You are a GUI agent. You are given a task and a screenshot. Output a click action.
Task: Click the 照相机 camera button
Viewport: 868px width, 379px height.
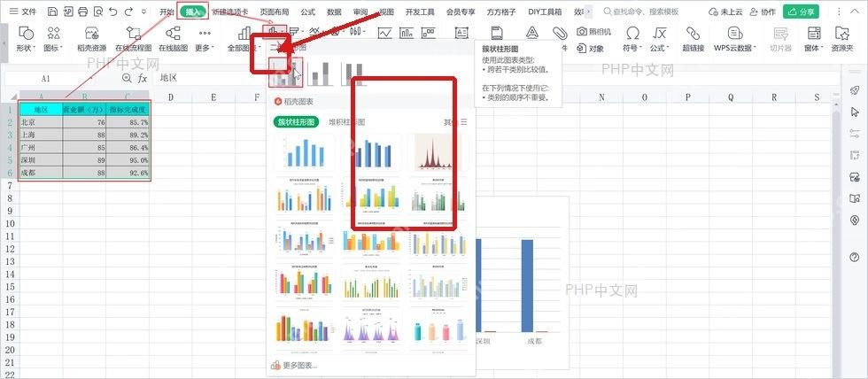coord(593,32)
